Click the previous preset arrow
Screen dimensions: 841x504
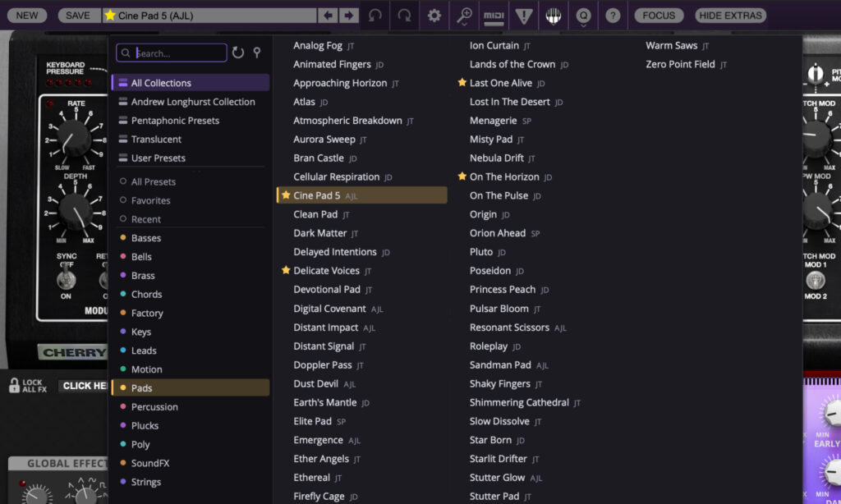[328, 16]
